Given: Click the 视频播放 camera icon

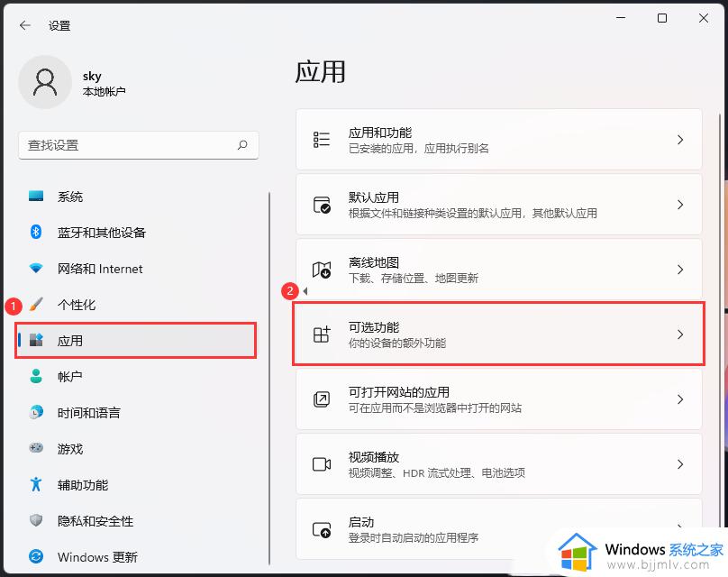Looking at the screenshot, I should (x=322, y=464).
